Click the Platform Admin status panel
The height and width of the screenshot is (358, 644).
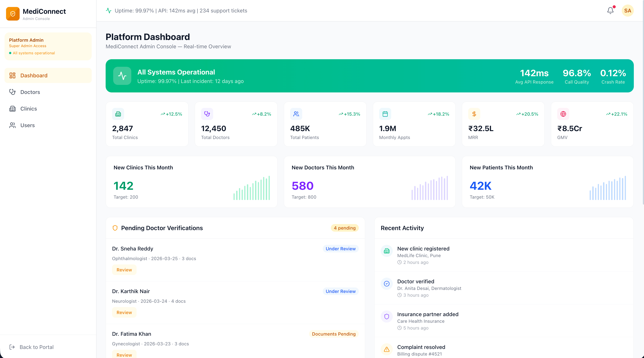[48, 46]
